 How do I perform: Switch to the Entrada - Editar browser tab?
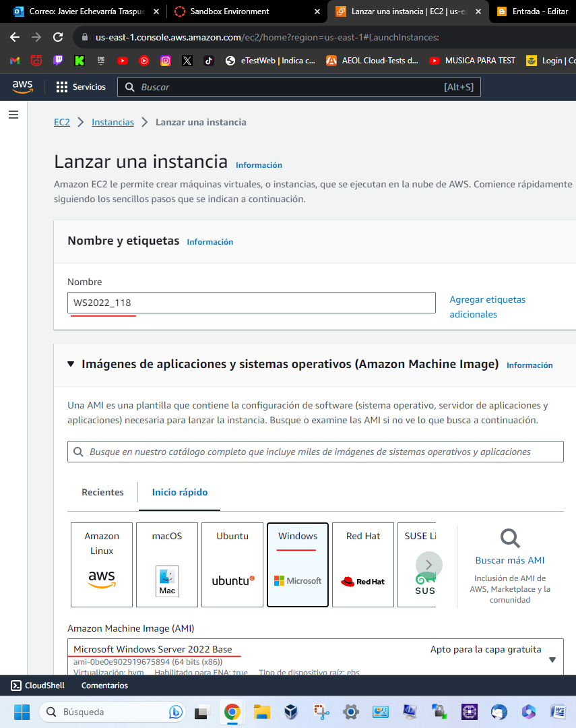[x=533, y=11]
